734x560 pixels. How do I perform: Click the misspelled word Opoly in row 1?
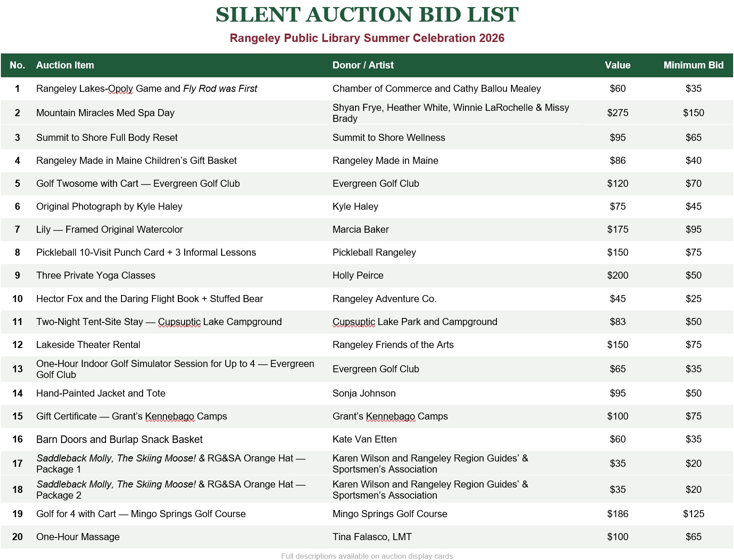coord(121,89)
